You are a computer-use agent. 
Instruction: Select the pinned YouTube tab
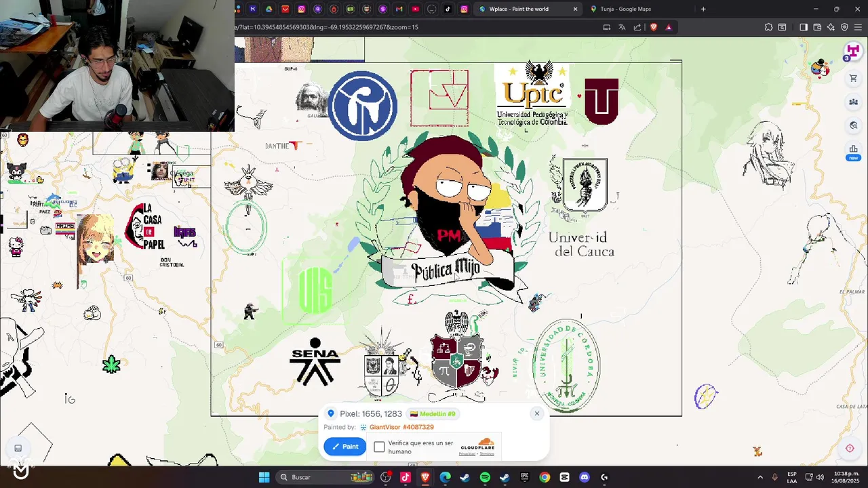click(x=416, y=9)
